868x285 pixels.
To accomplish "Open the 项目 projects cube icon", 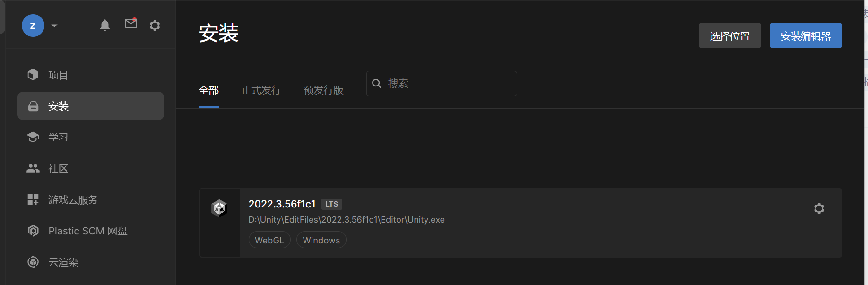I will [33, 75].
